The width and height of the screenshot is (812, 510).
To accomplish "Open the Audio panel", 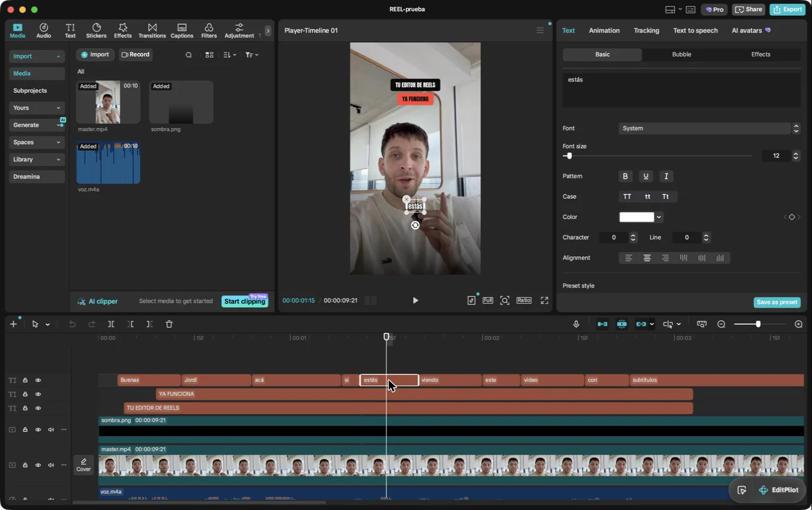I will 43,31.
